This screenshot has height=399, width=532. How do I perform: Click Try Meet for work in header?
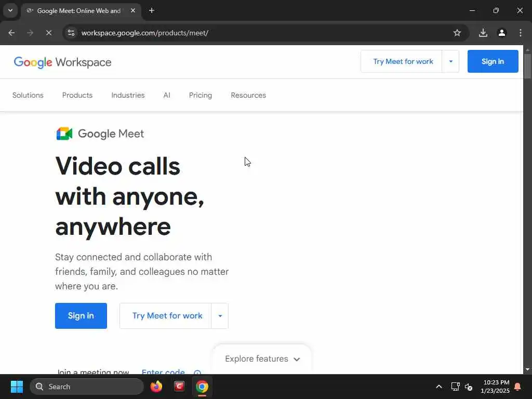tap(402, 61)
